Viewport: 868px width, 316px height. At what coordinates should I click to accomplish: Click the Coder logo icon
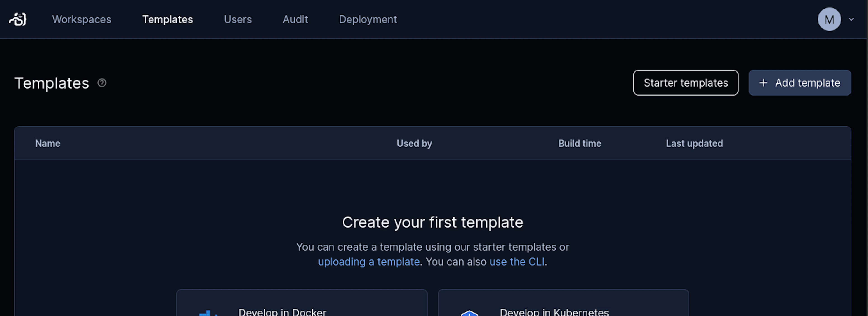pyautogui.click(x=18, y=19)
